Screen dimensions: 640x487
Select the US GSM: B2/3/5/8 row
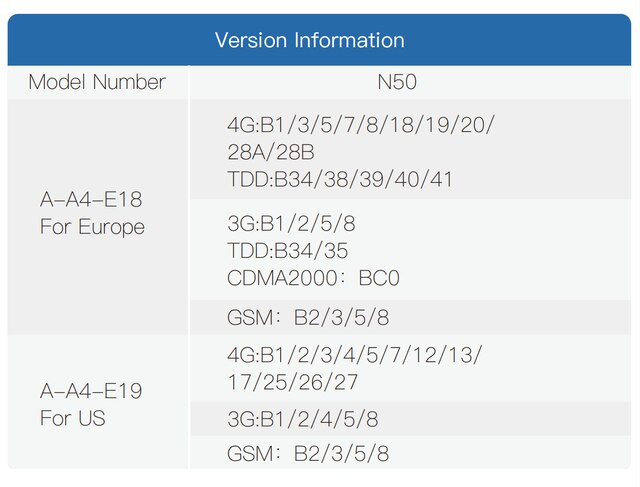point(410,453)
